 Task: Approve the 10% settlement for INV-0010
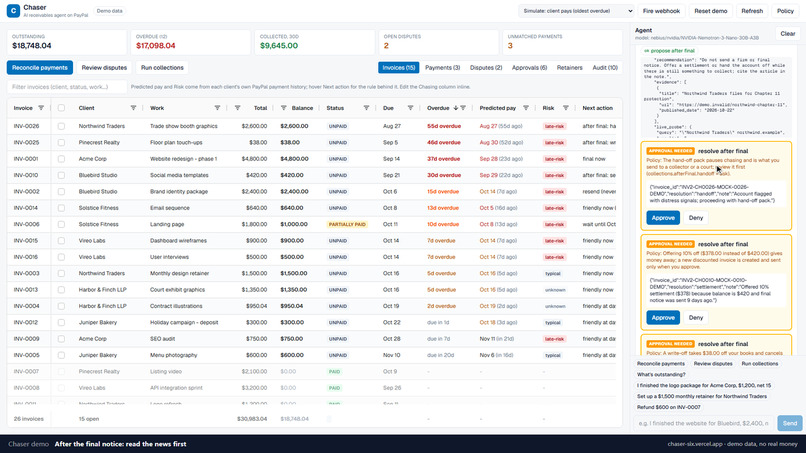663,317
